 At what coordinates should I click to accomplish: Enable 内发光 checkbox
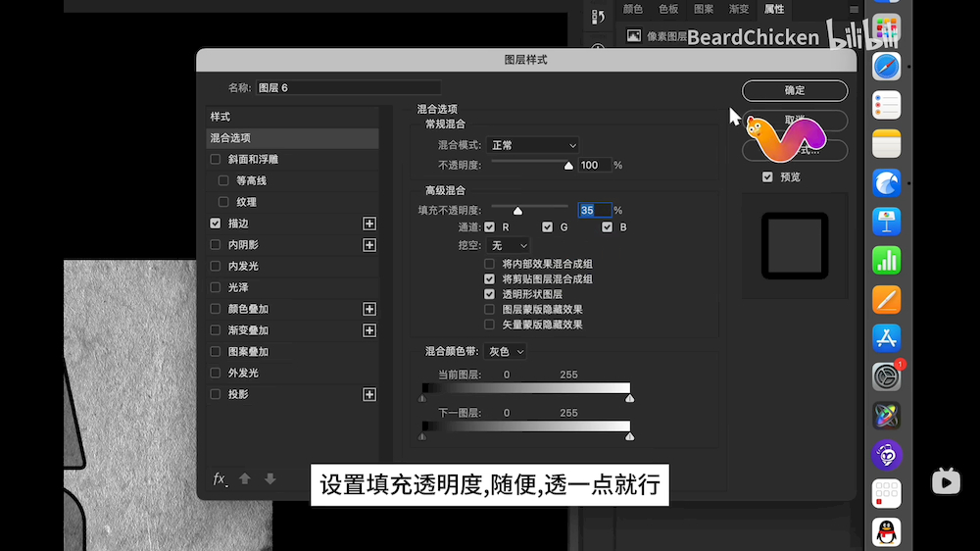[215, 267]
